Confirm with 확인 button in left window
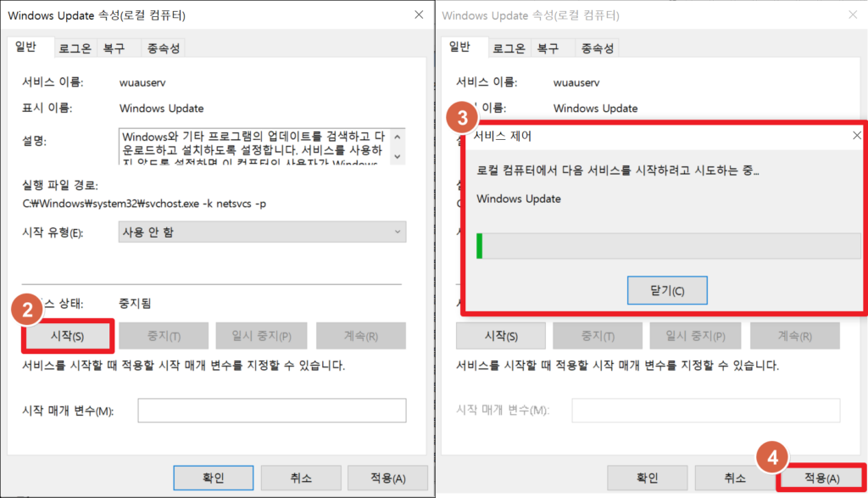 pyautogui.click(x=213, y=478)
